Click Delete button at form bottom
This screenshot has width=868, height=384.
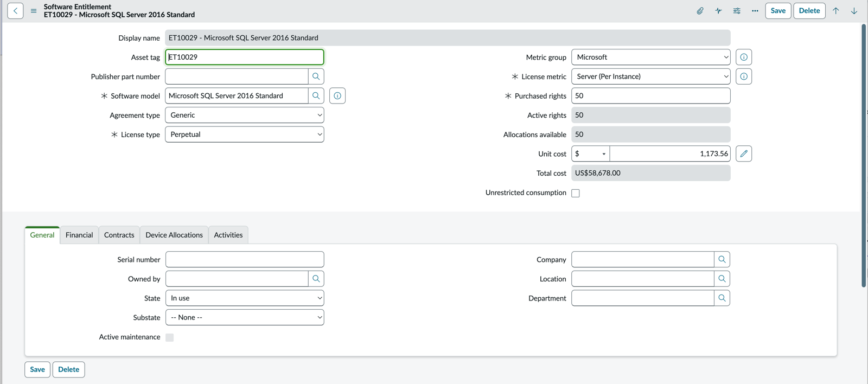68,369
